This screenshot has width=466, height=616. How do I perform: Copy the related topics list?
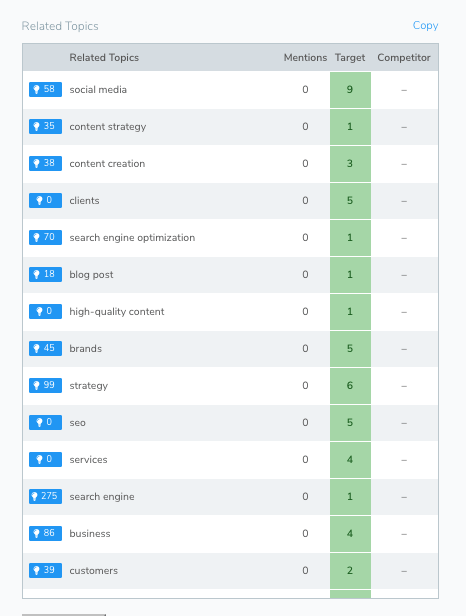[425, 26]
